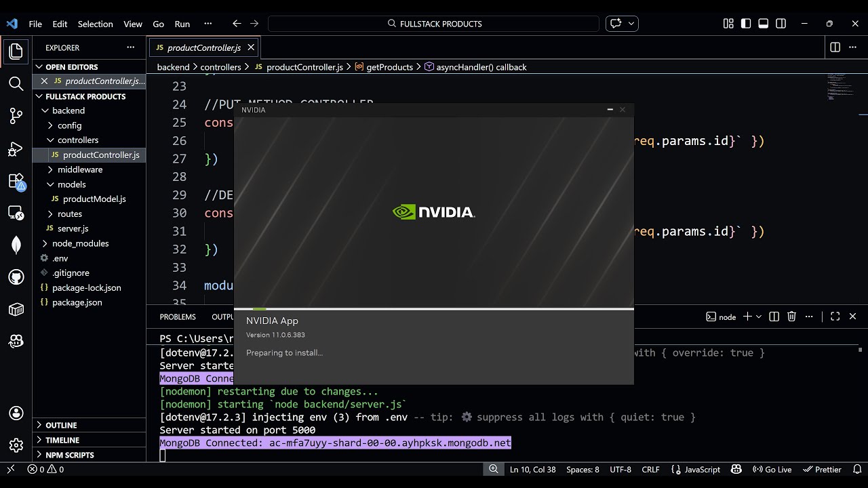Open the Search view in activity bar
This screenshot has height=488, width=868.
[x=16, y=83]
